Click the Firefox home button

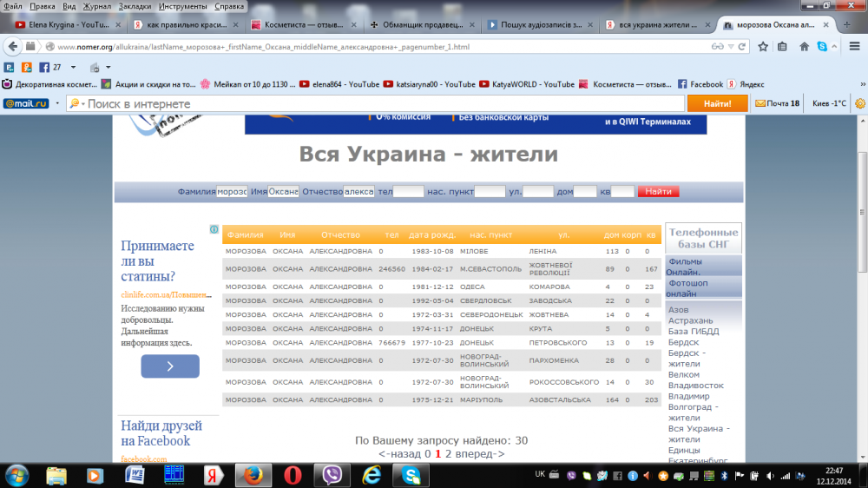pyautogui.click(x=805, y=46)
